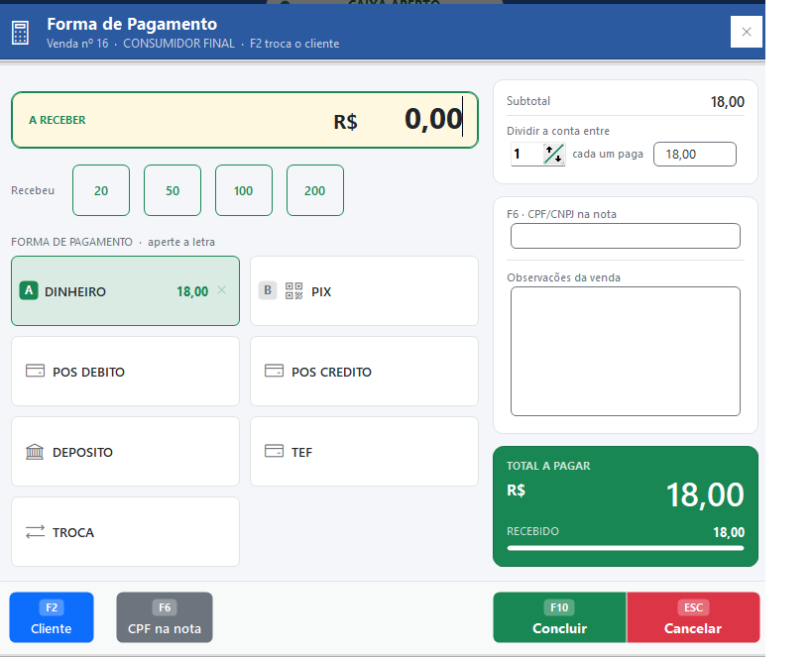Select the 50 received quick amount
Screen dimensions: 812x657
[173, 190]
